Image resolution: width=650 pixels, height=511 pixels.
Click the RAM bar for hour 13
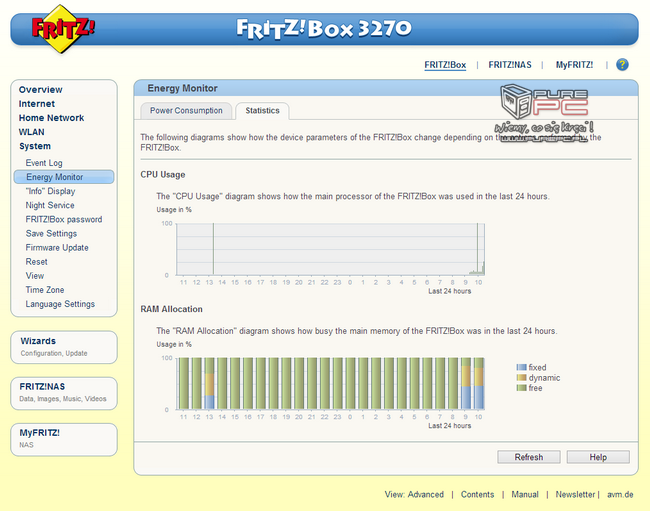click(209, 384)
